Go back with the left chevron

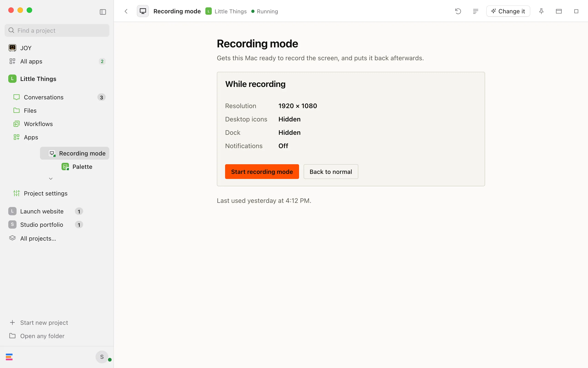(126, 11)
